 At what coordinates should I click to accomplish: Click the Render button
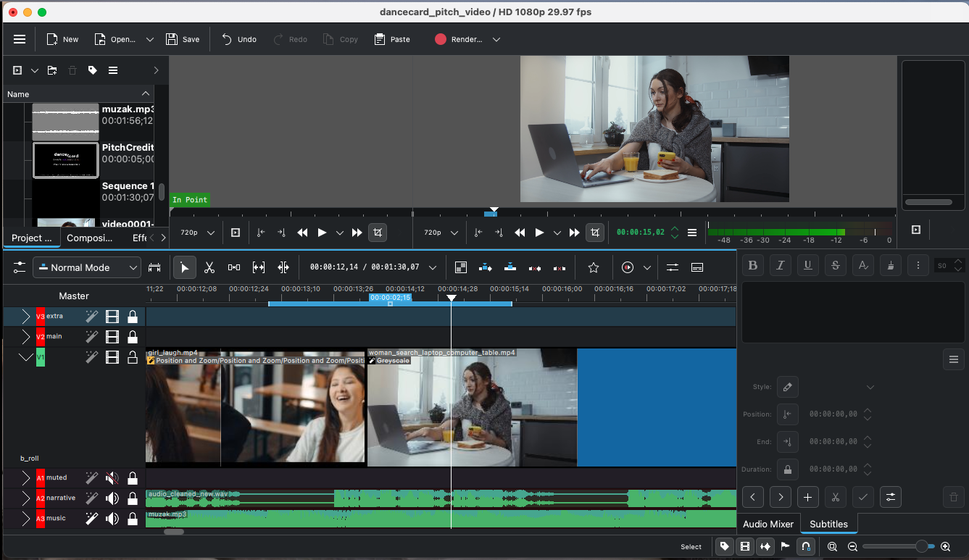459,39
